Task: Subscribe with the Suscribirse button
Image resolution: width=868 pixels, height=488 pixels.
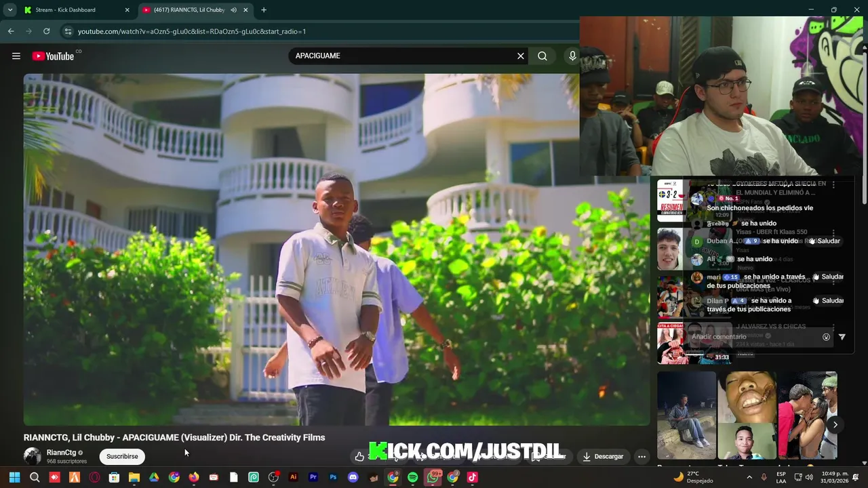Action: pyautogui.click(x=122, y=456)
